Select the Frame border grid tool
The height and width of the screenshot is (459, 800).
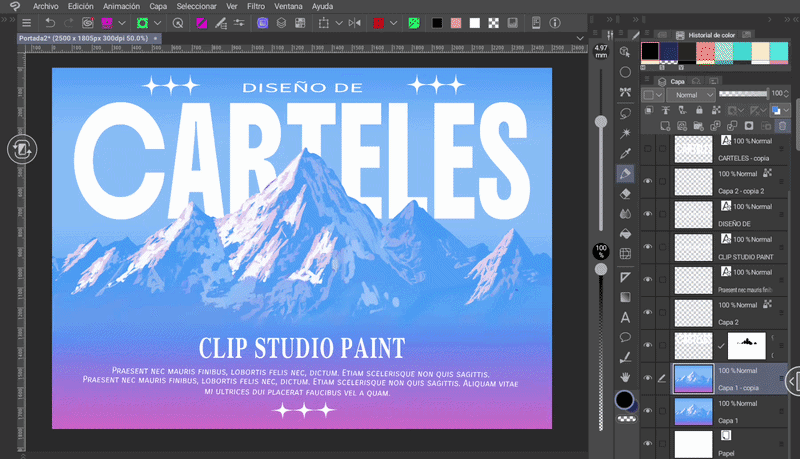pos(626,253)
